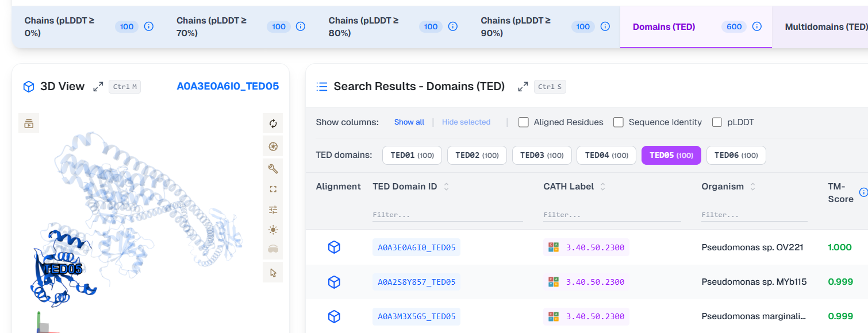Show alignment cube for A0A3M3X5G5_TED05 row
The width and height of the screenshot is (868, 333).
(334, 316)
